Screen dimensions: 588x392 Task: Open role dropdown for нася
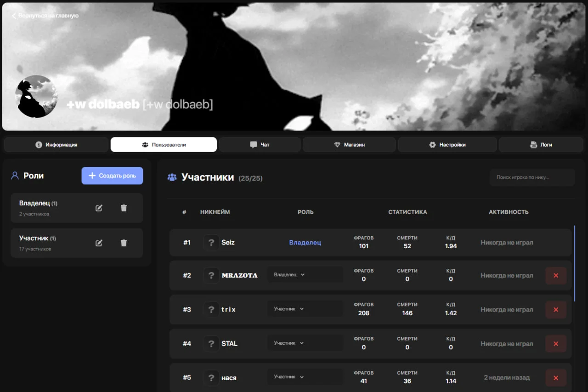tap(305, 377)
